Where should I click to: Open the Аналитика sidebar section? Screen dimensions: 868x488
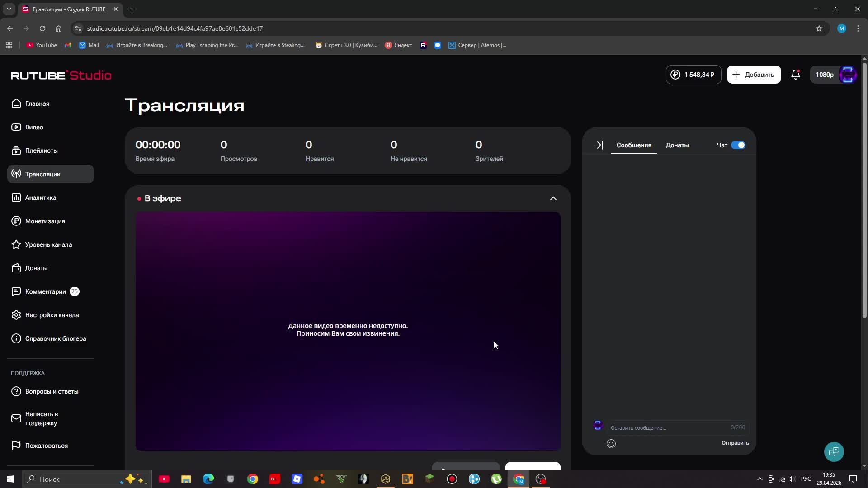(41, 197)
